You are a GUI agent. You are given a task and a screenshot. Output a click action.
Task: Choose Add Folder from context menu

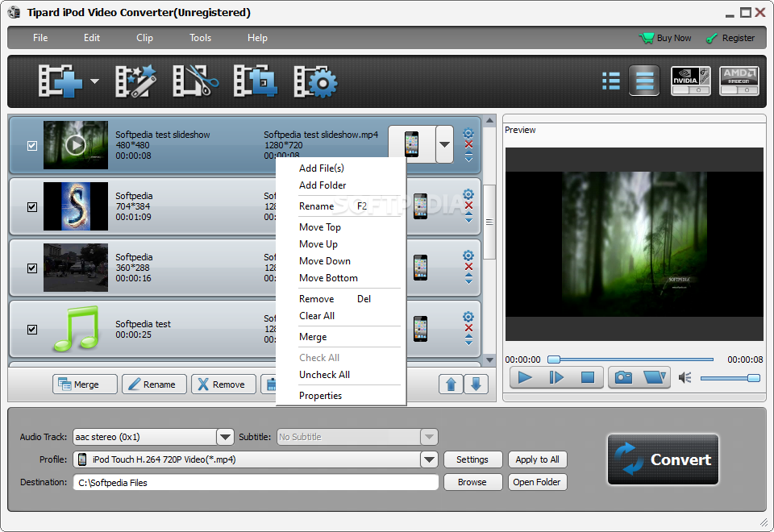[322, 185]
